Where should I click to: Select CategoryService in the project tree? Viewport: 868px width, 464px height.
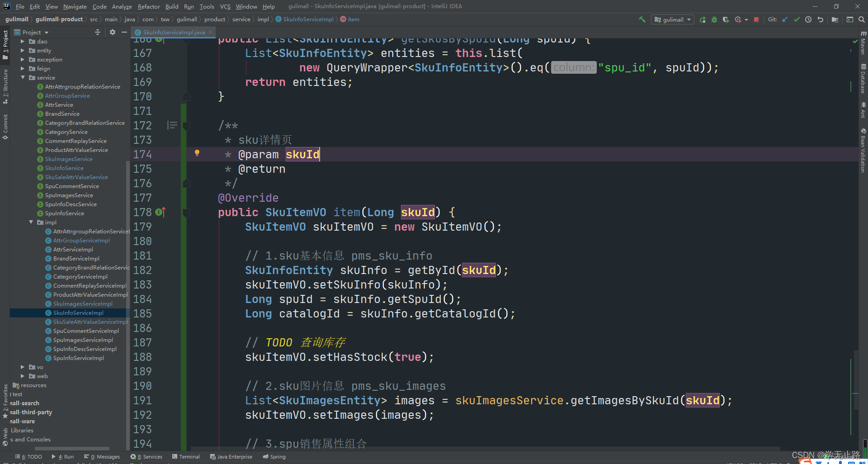click(66, 132)
